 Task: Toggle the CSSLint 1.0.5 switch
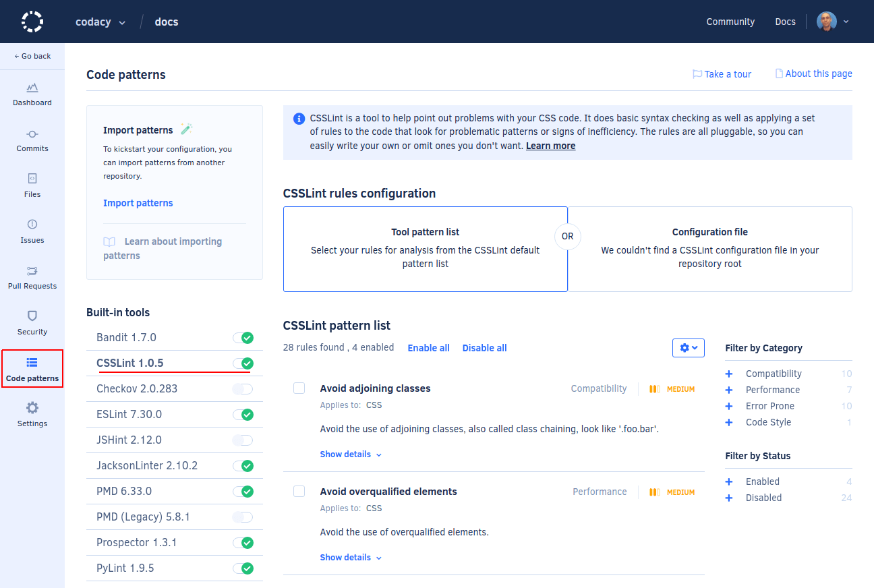[x=243, y=363]
